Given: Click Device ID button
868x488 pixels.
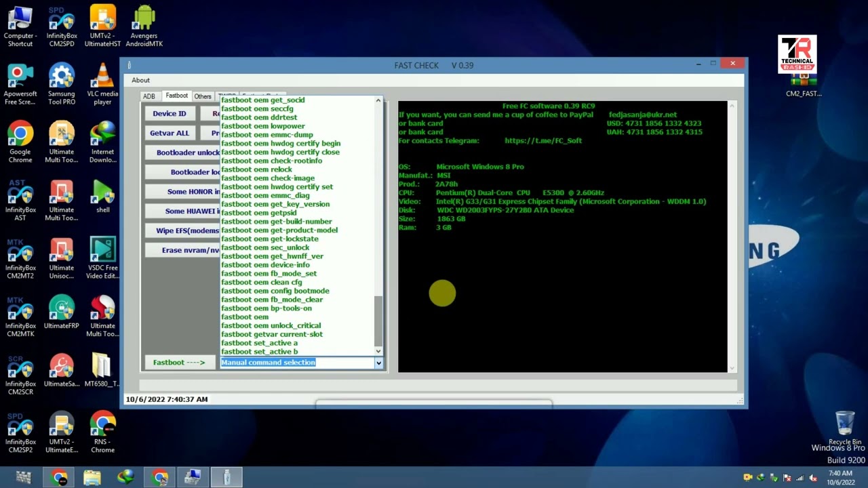Looking at the screenshot, I should tap(170, 114).
